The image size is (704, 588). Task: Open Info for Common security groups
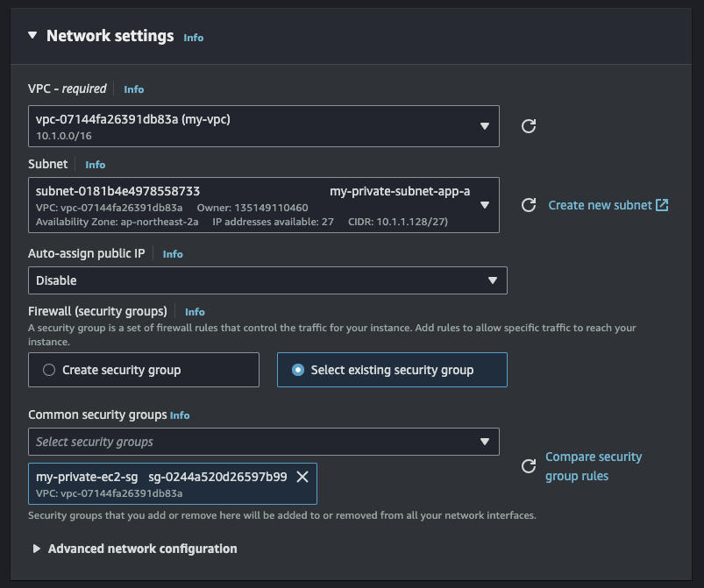pos(180,415)
